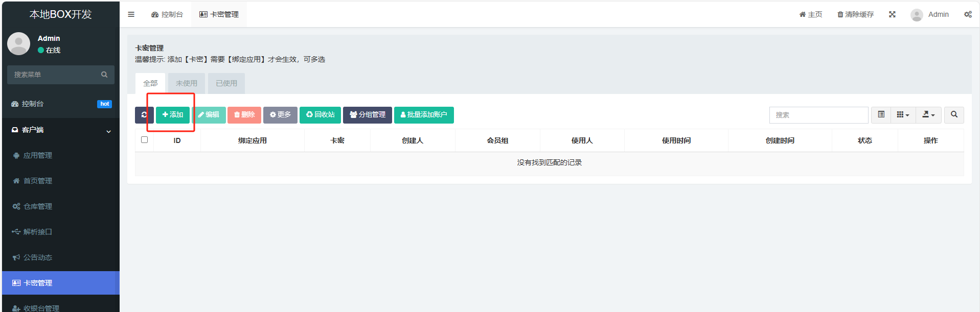980x312 pixels.
Task: Open the 回收站 recycle bin
Action: pos(320,115)
